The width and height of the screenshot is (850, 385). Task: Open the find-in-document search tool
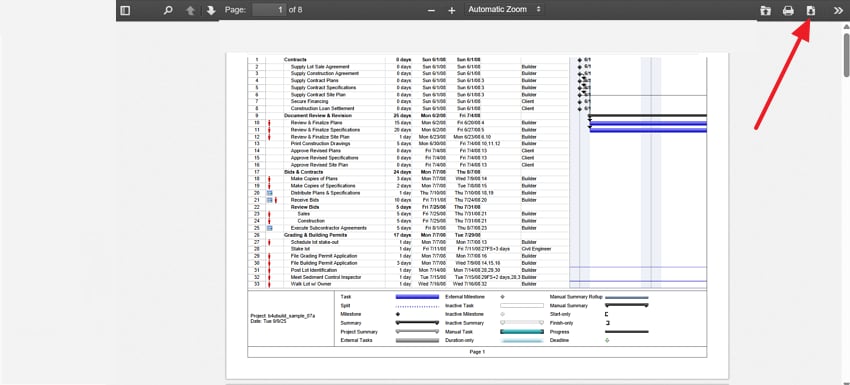[168, 10]
